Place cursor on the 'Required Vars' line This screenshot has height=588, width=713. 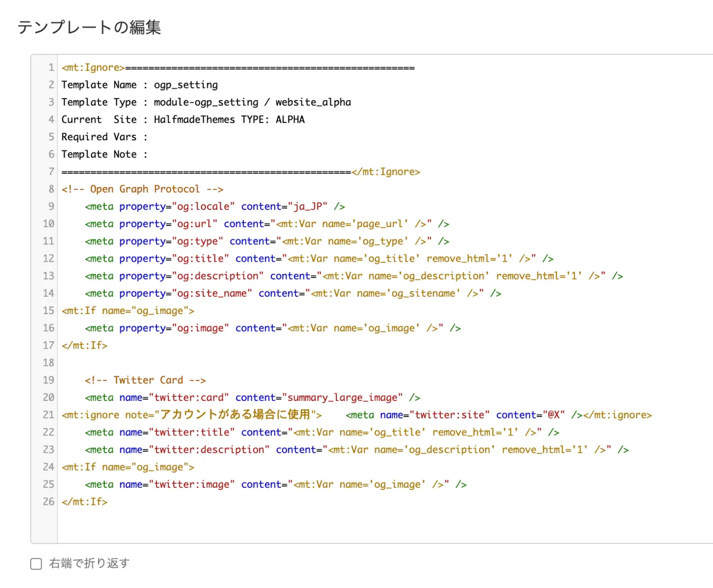99,137
